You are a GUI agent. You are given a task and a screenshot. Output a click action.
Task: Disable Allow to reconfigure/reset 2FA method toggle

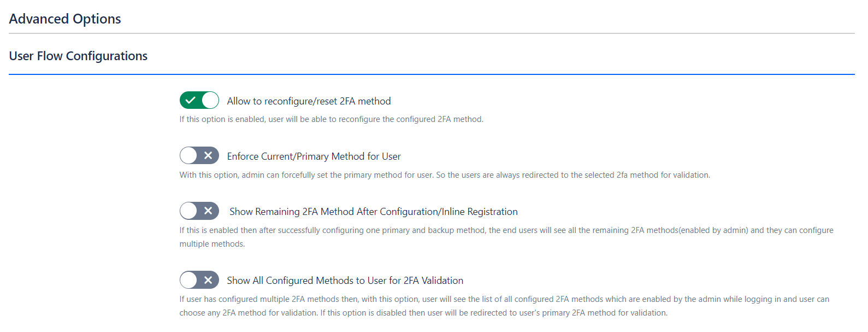[199, 101]
